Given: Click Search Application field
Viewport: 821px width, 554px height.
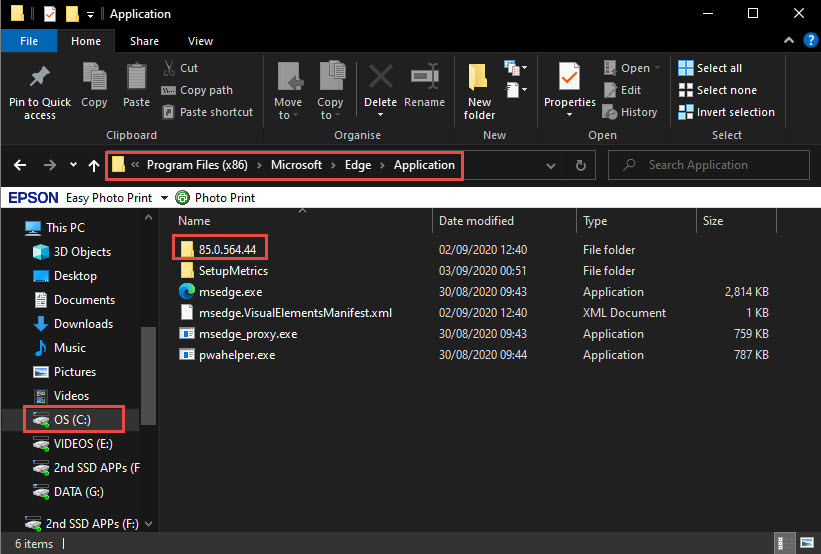Looking at the screenshot, I should coord(708,165).
